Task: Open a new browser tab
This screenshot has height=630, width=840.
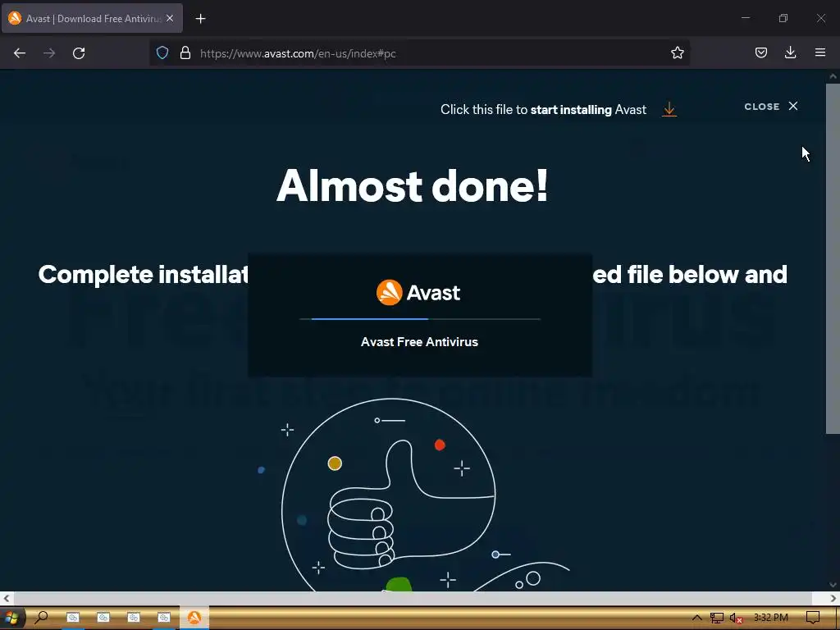Action: pos(200,19)
